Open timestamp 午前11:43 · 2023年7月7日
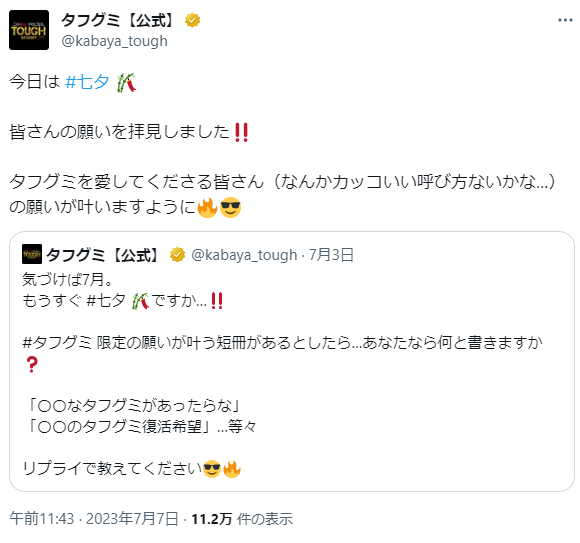This screenshot has height=543, width=580. tap(94, 519)
